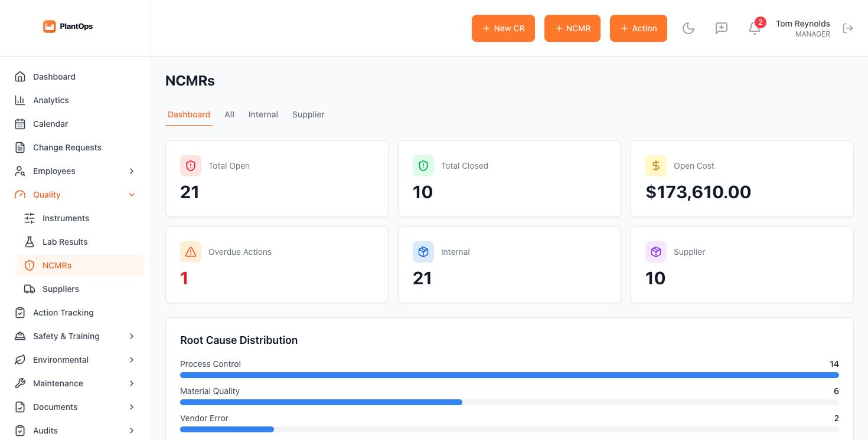Click the Supplier card purple cube icon
This screenshot has width=868, height=440.
click(x=656, y=252)
